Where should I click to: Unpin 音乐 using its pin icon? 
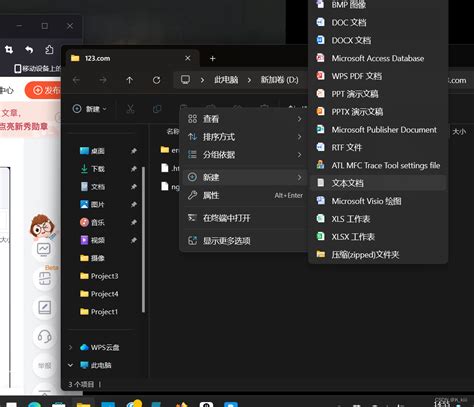tap(134, 222)
